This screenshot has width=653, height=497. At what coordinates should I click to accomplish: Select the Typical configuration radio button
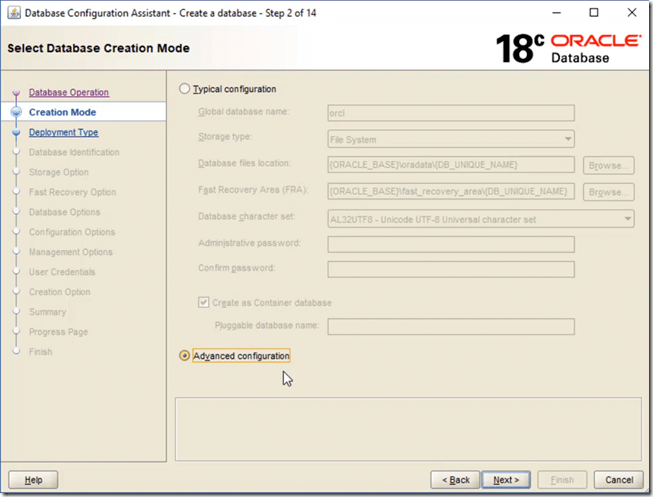(184, 89)
